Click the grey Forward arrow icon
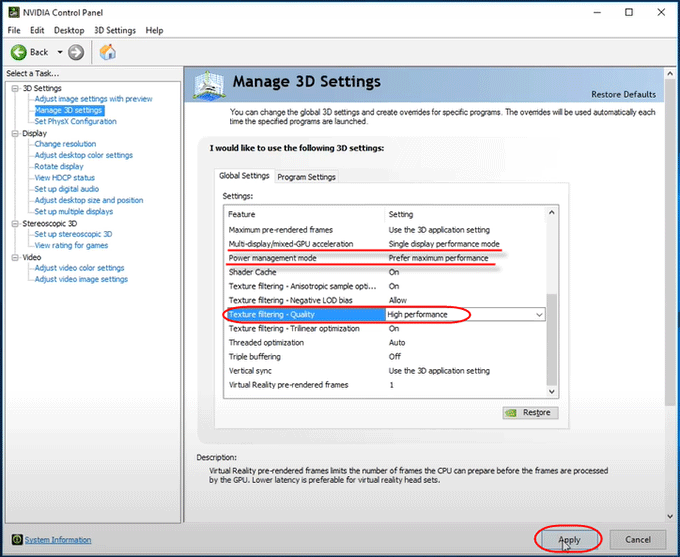 click(76, 52)
